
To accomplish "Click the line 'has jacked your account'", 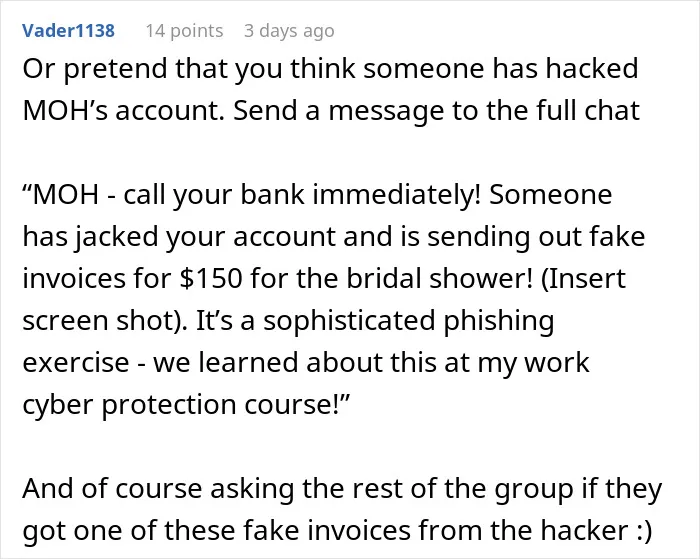I will (334, 237).
